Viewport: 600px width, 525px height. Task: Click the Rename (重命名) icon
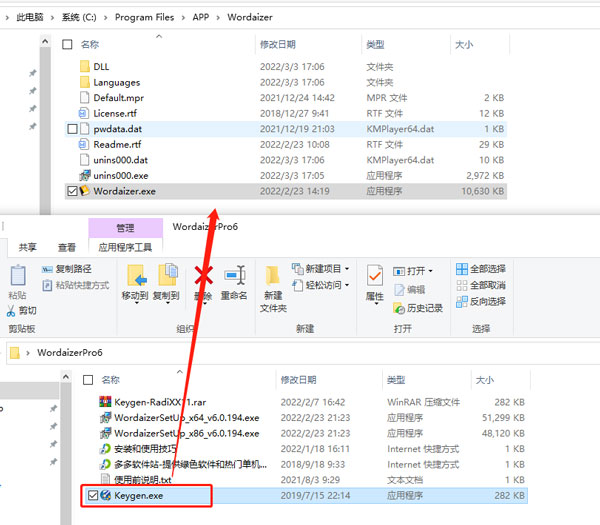(x=235, y=275)
